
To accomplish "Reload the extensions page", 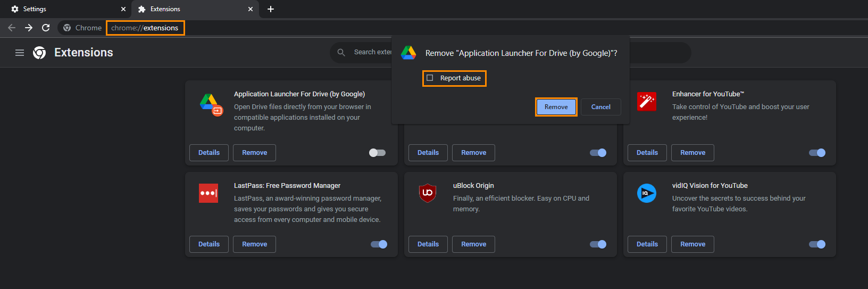I will tap(46, 28).
